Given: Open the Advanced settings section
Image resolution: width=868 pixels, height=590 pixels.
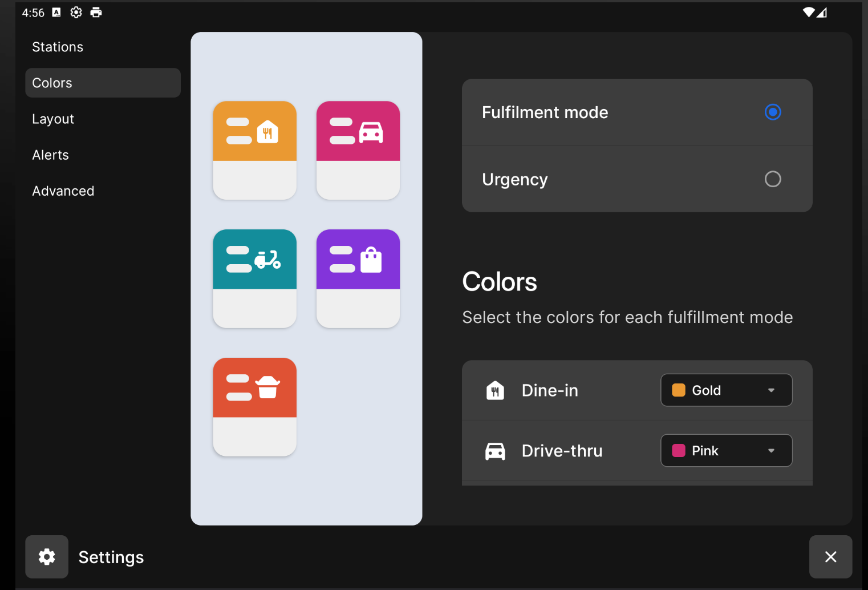Looking at the screenshot, I should 63,191.
